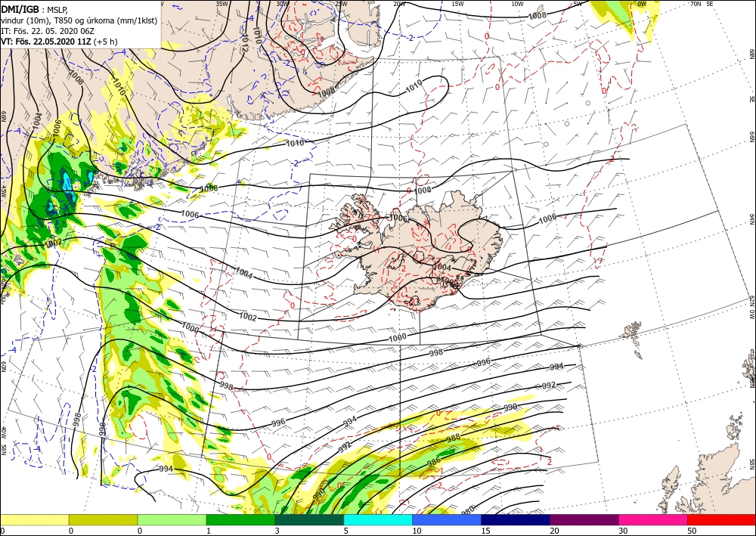Click the '35W' longitude label
Image resolution: width=756 pixels, height=536 pixels.
[222, 4]
